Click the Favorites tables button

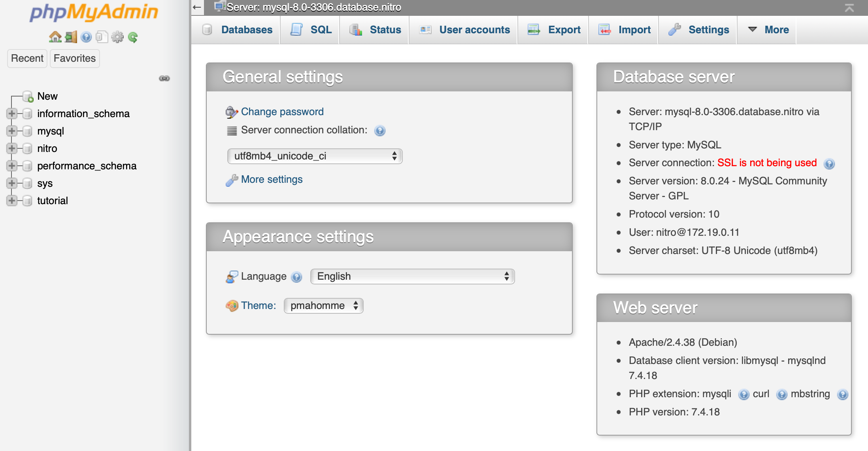[75, 58]
